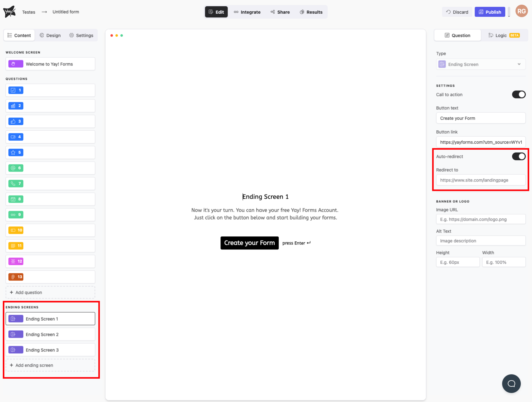Open the Type dropdown for Ending Screen
This screenshot has width=532, height=402.
tap(480, 65)
